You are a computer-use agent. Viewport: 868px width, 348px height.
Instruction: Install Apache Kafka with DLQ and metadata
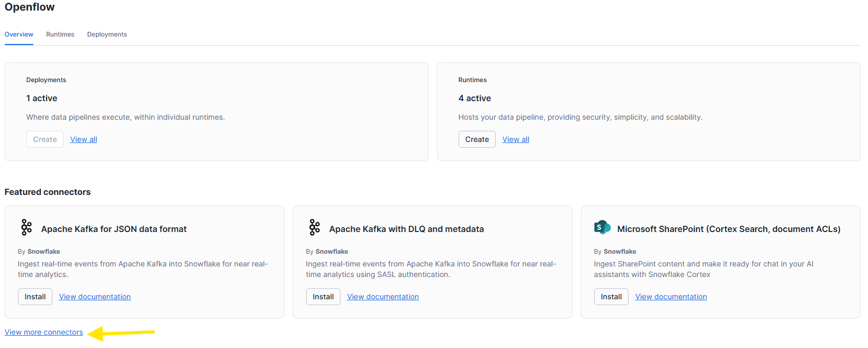[323, 297]
